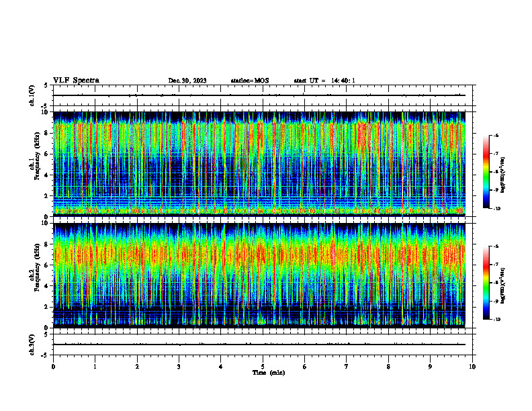Click the time axis tick label "8"
The image size is (532, 411).
tap(388, 367)
